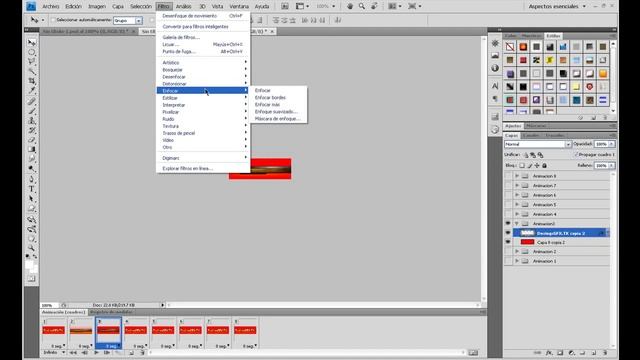Open the Imagen menu
Image resolution: width=640 pixels, height=360 pixels.
pos(97,6)
